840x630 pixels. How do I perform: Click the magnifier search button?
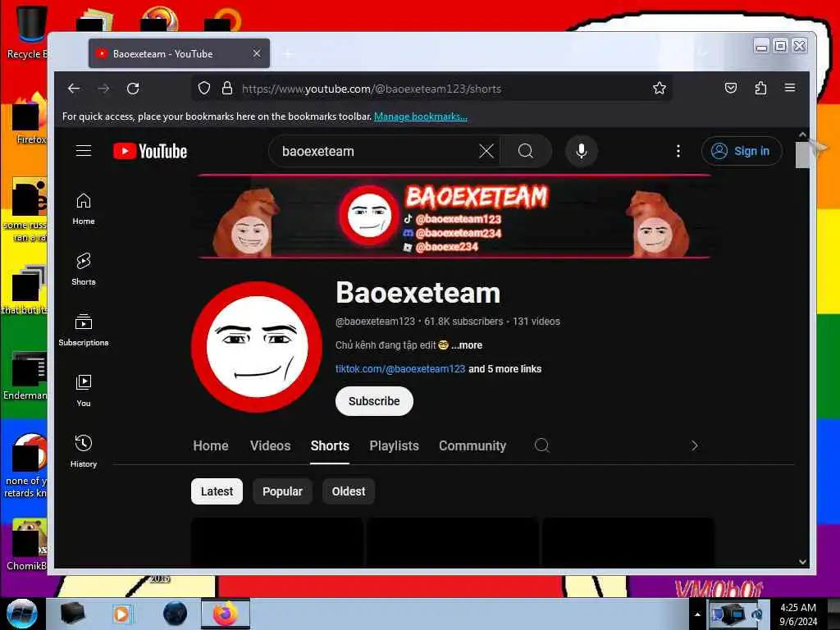point(526,151)
